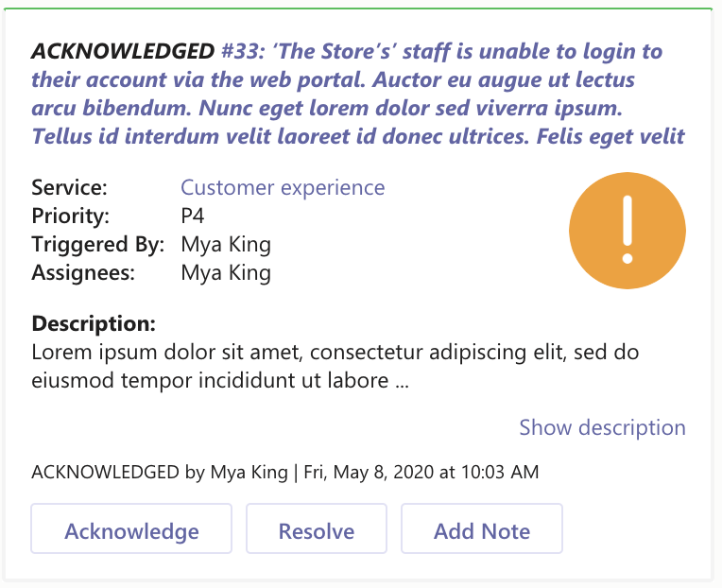
Task: Resolve the incident with the Resolve button
Action: (316, 530)
